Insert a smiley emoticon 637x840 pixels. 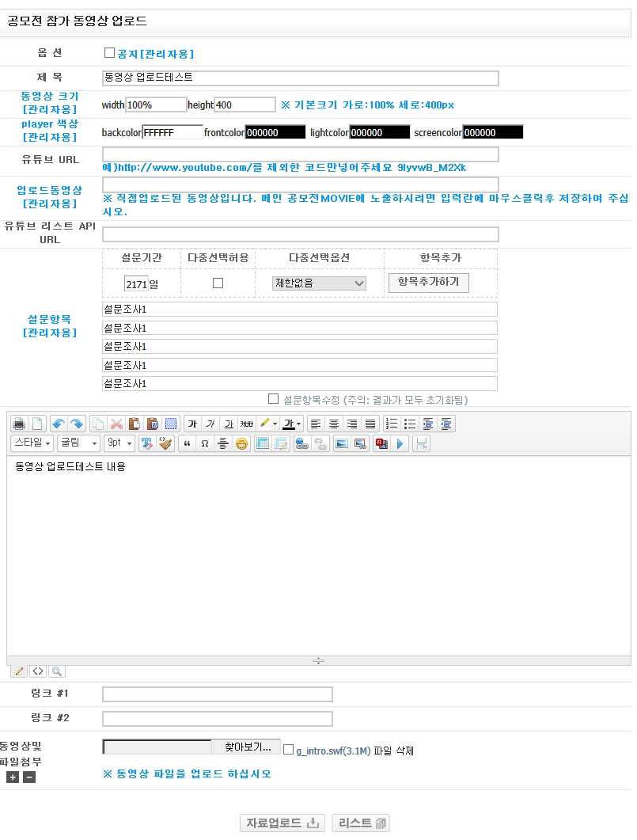click(241, 443)
